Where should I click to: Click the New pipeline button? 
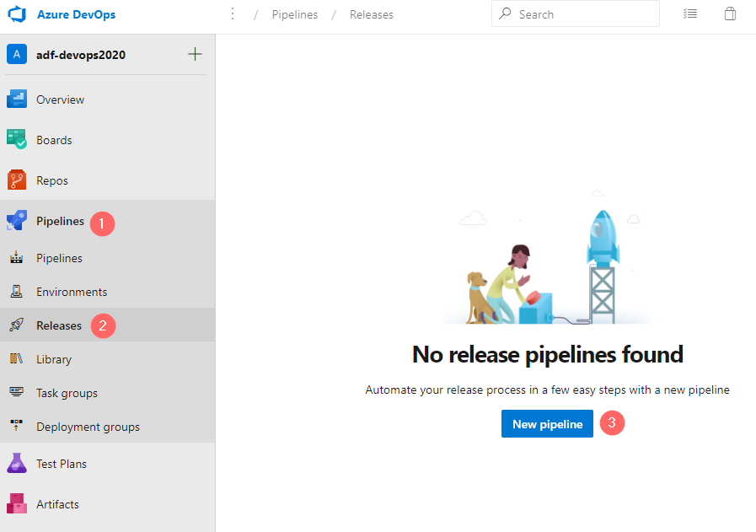[x=547, y=424]
